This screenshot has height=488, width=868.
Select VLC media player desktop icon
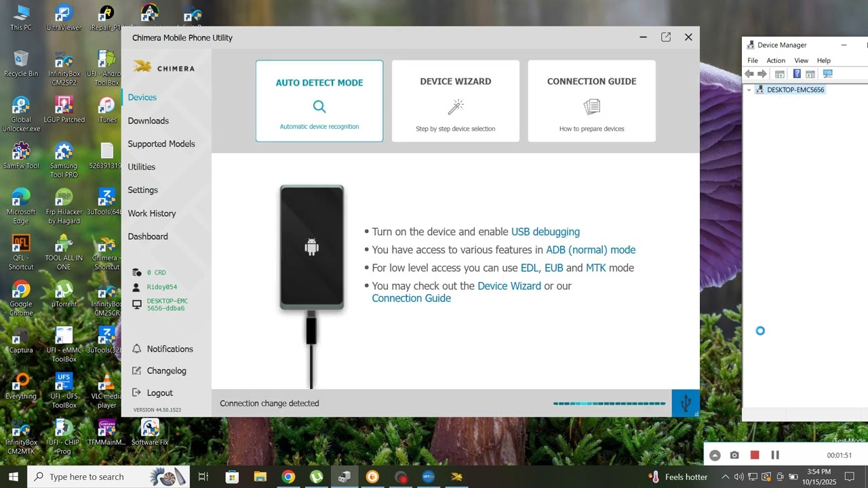[x=106, y=390]
